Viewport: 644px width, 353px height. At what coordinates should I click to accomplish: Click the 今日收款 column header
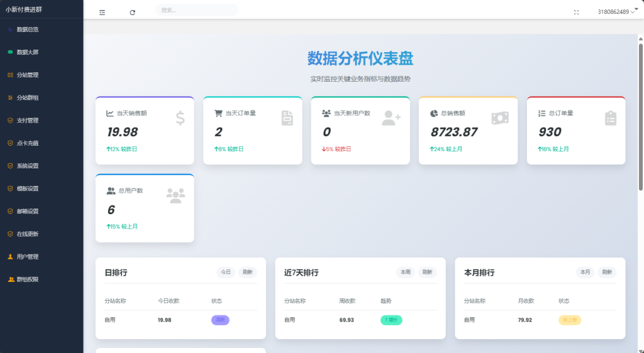[x=169, y=301]
